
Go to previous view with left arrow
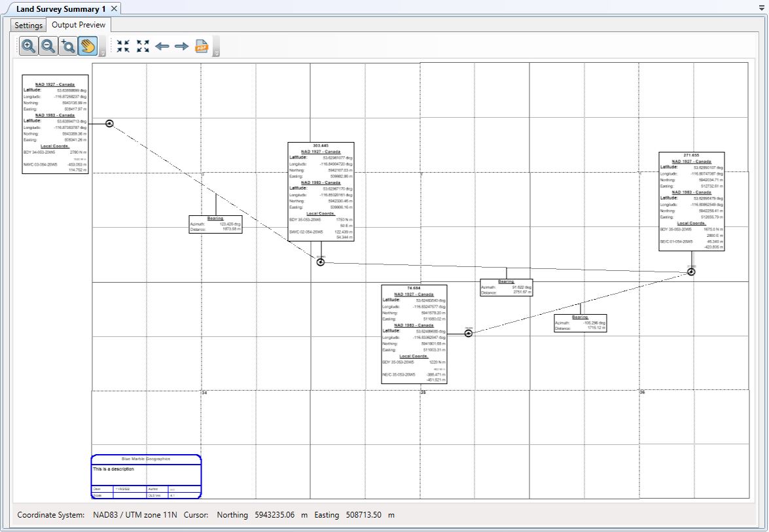162,46
